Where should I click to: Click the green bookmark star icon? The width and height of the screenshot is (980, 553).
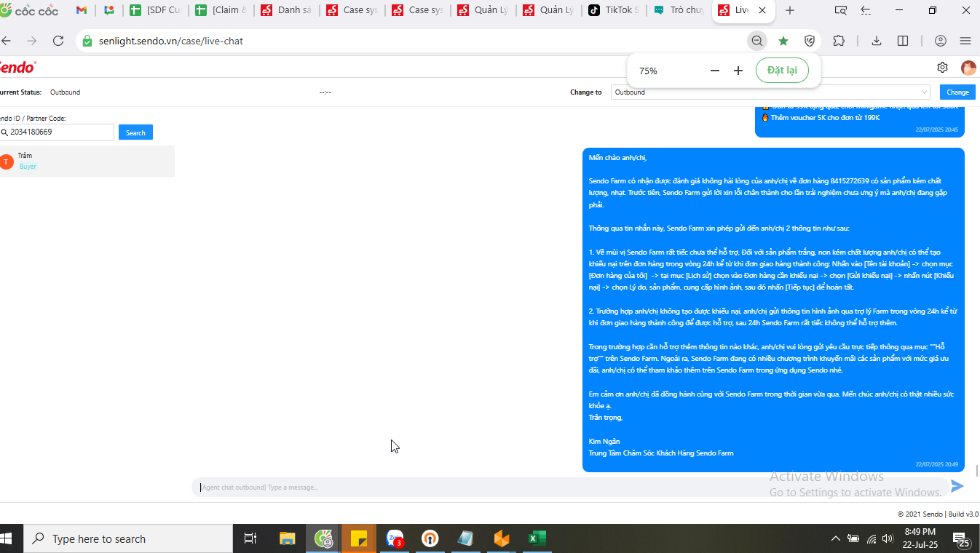click(x=783, y=41)
